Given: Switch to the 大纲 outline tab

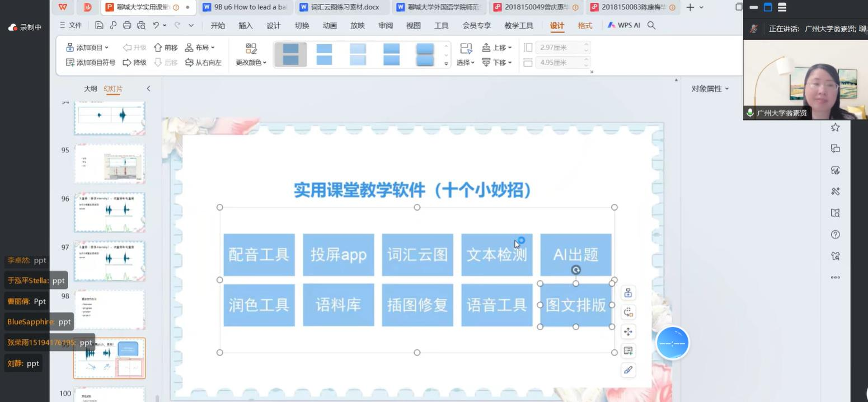Looking at the screenshot, I should pyautogui.click(x=90, y=88).
